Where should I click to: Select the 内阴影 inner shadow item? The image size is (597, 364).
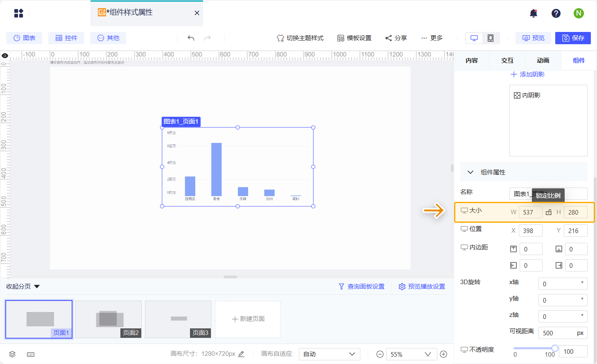coord(527,95)
